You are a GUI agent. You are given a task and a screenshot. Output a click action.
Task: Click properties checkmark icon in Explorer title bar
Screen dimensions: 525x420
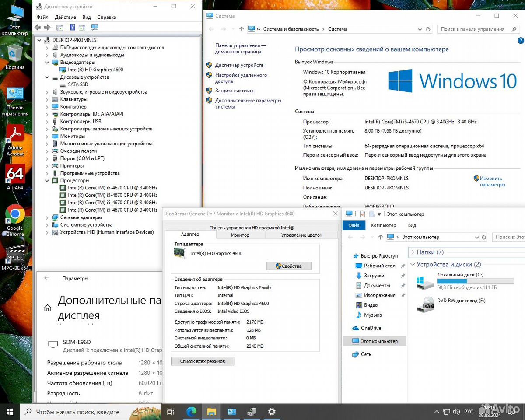362,214
